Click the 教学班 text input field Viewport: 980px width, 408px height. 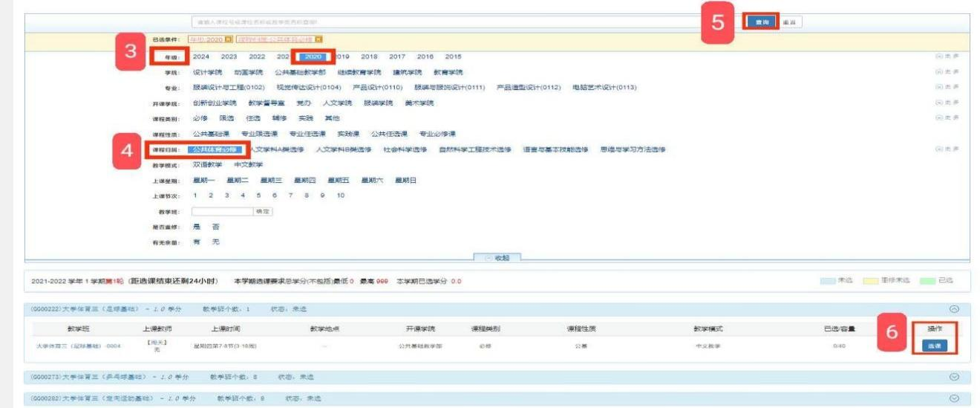pyautogui.click(x=222, y=212)
